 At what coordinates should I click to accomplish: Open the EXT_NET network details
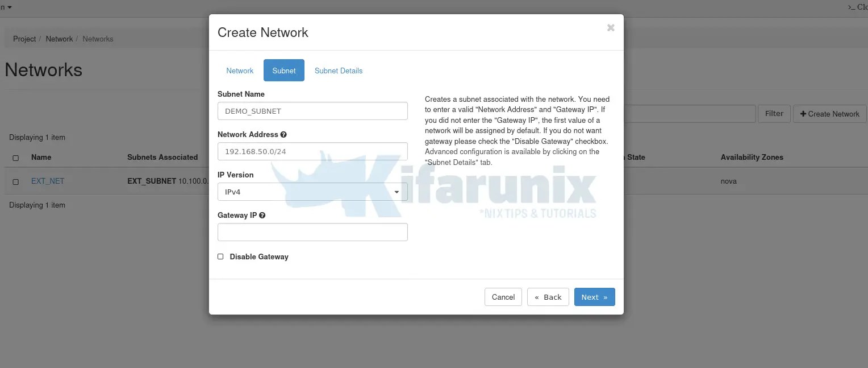47,181
